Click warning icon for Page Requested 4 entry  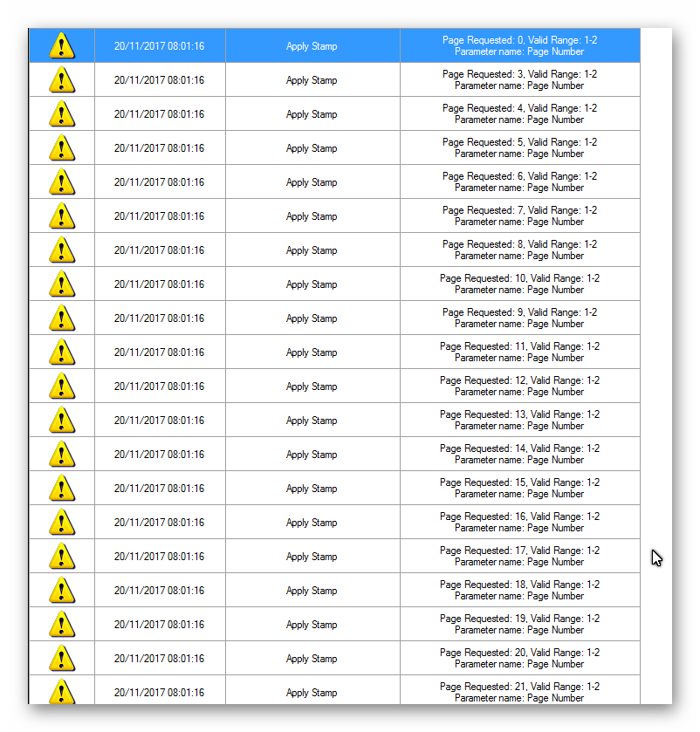[x=61, y=113]
